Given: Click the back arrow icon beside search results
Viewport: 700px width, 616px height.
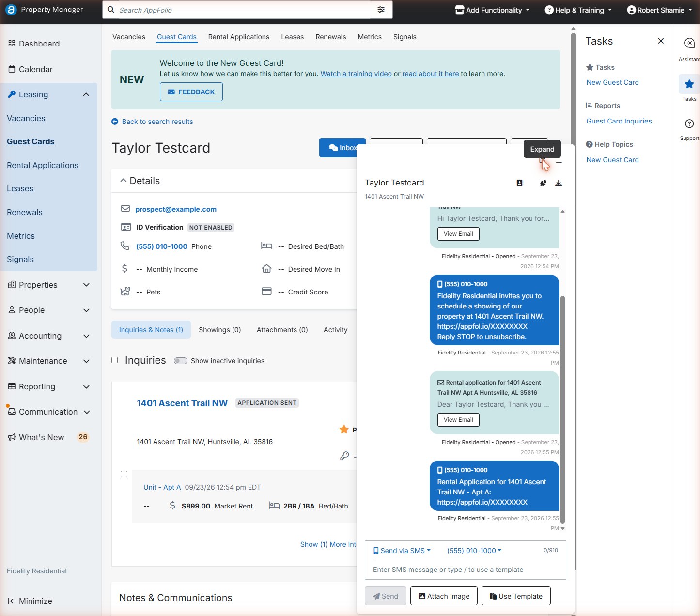Looking at the screenshot, I should [x=115, y=122].
